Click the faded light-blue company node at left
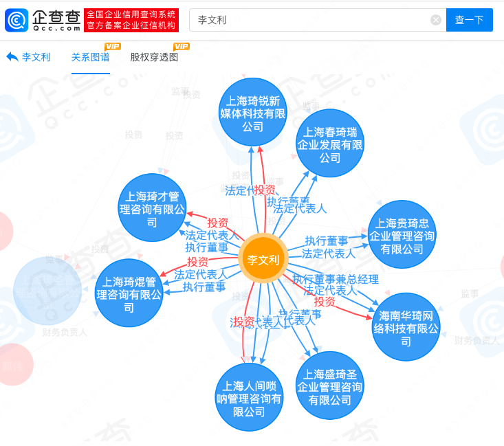The height and width of the screenshot is (446, 504). click(47, 291)
